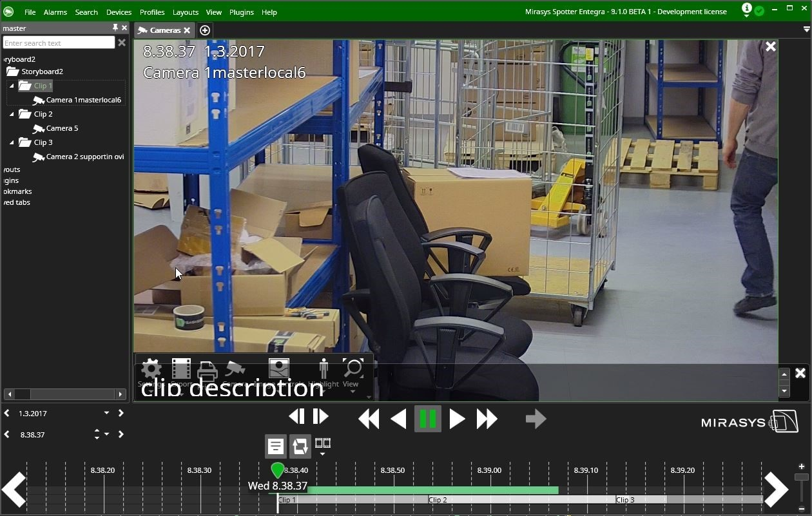The height and width of the screenshot is (516, 812).
Task: Click the printer icon in camera toolbar
Action: click(x=207, y=371)
